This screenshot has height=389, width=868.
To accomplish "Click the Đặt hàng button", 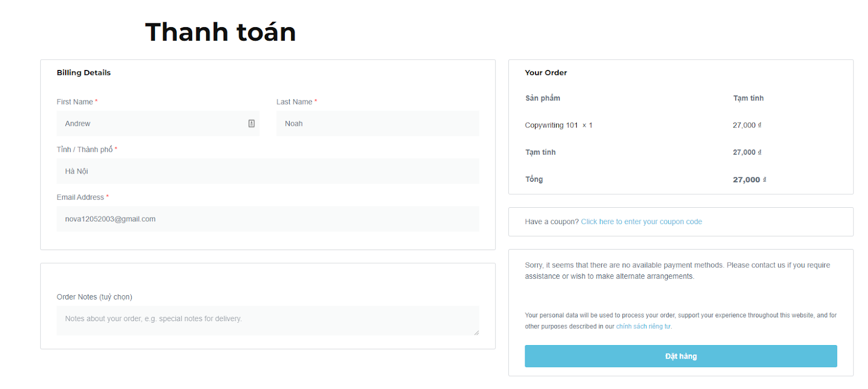I will click(x=681, y=356).
